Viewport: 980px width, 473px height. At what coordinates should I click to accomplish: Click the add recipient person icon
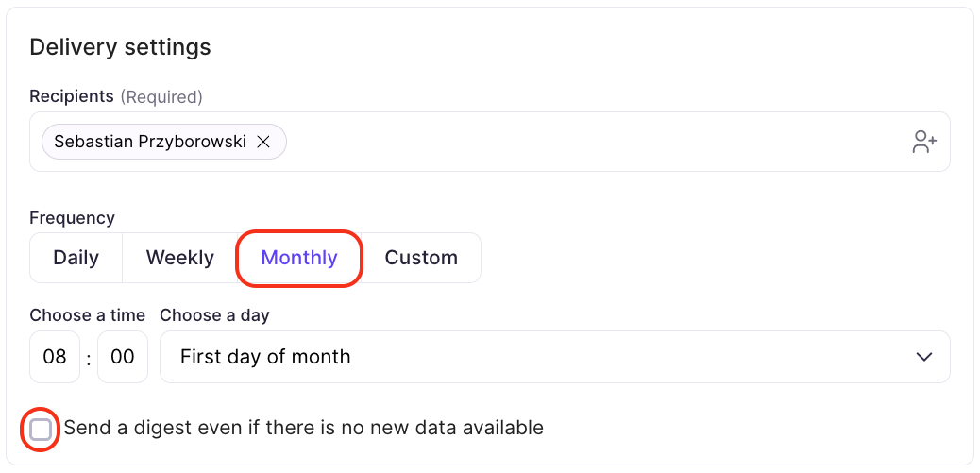(923, 142)
